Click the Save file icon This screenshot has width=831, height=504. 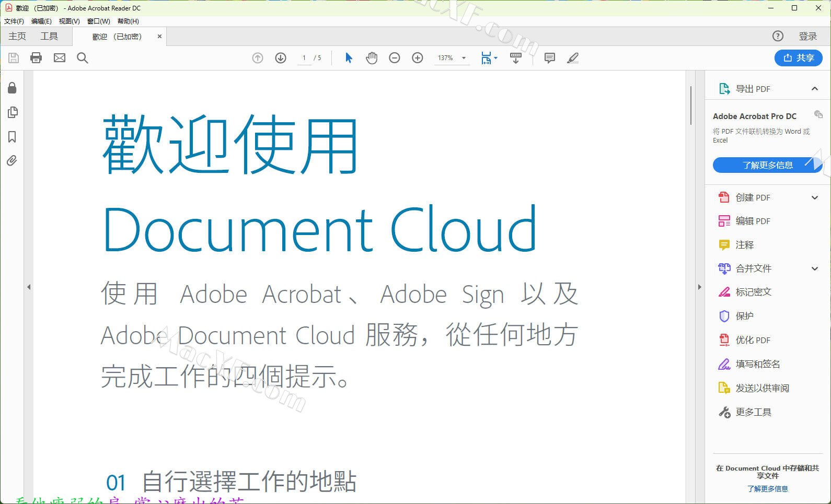pyautogui.click(x=14, y=58)
